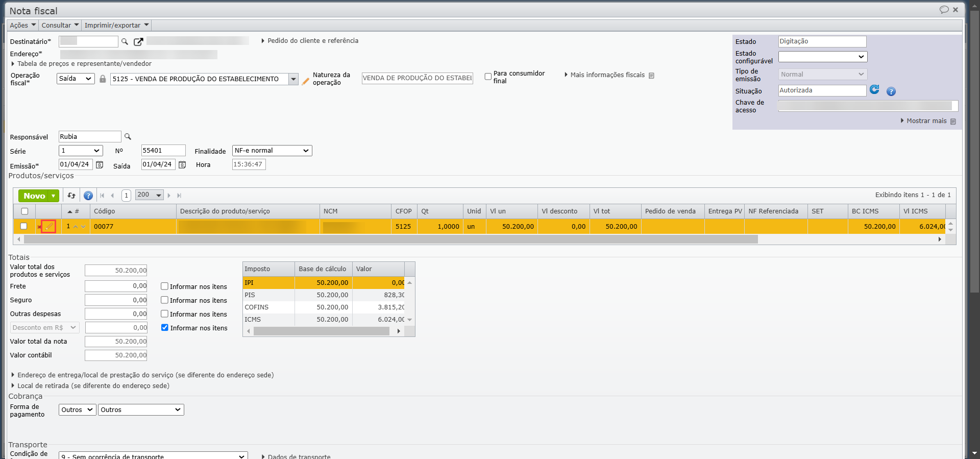Open the Imprimir/exportar menu
Screen dimensions: 980x459
116,25
